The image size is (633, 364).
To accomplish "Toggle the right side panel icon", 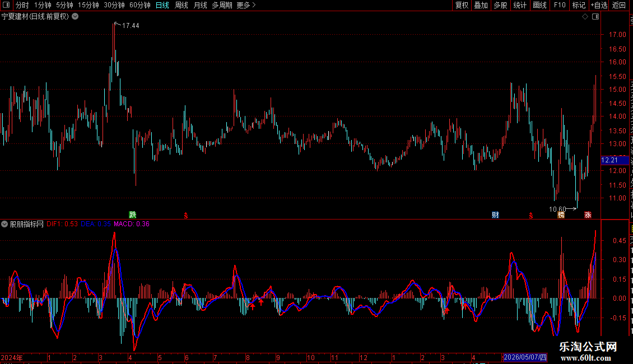I will [595, 17].
